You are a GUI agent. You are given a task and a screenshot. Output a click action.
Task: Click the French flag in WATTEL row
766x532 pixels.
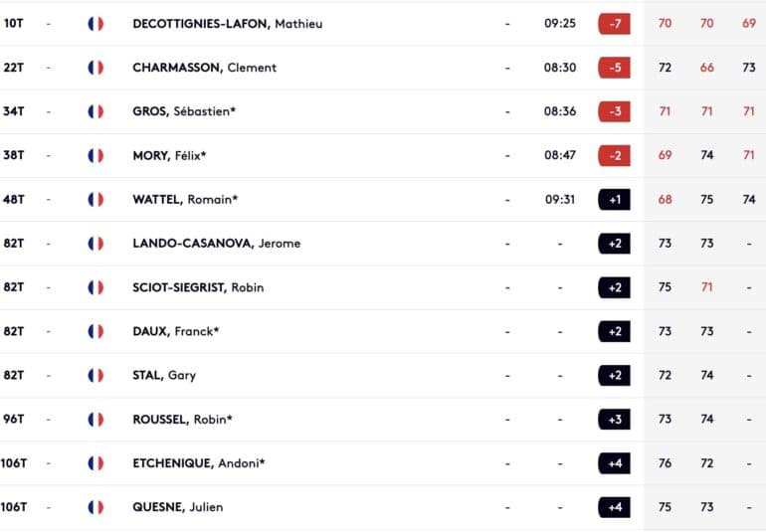[x=96, y=199]
